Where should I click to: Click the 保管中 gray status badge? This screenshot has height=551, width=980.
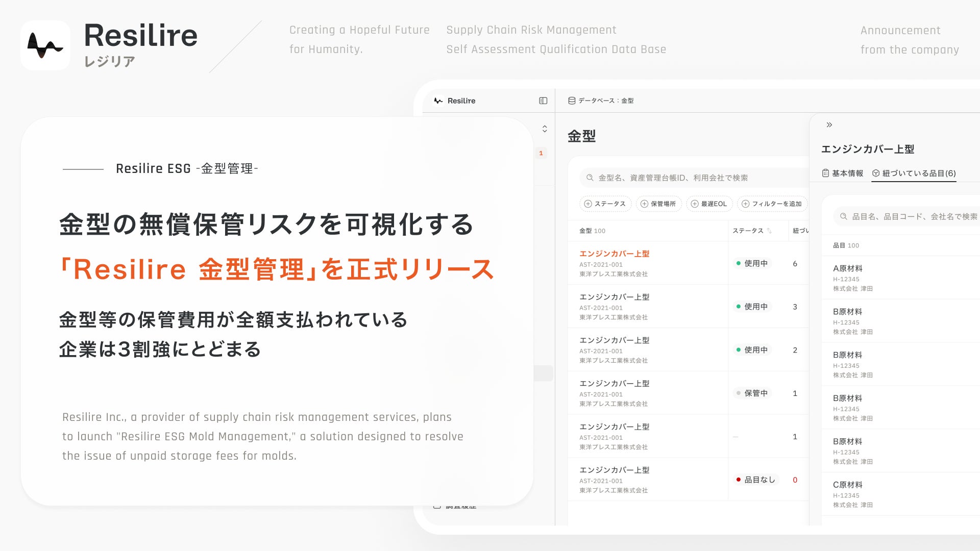point(752,393)
